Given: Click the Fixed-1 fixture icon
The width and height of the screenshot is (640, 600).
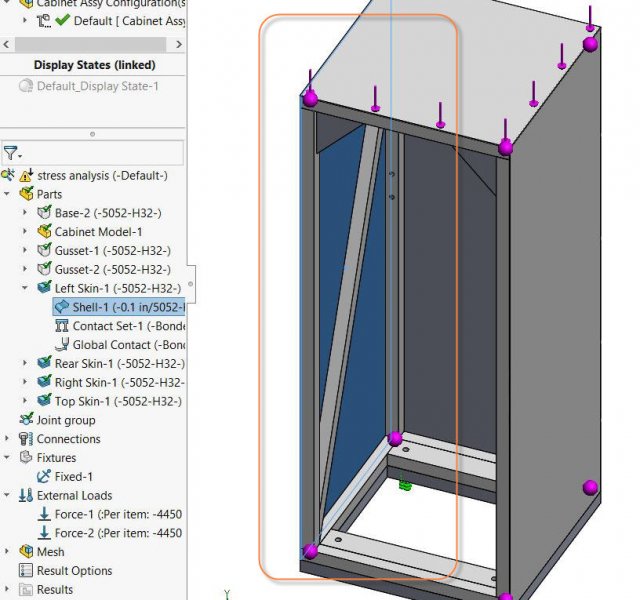Looking at the screenshot, I should tap(44, 476).
